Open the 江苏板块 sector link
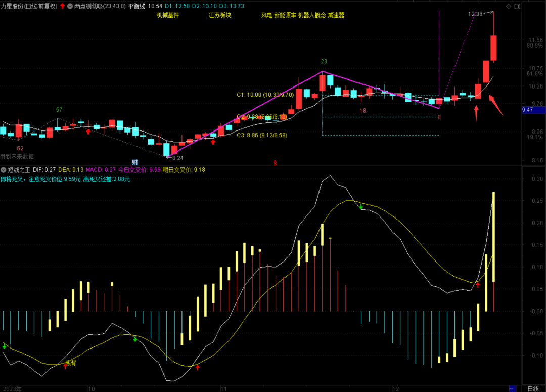 coord(220,15)
